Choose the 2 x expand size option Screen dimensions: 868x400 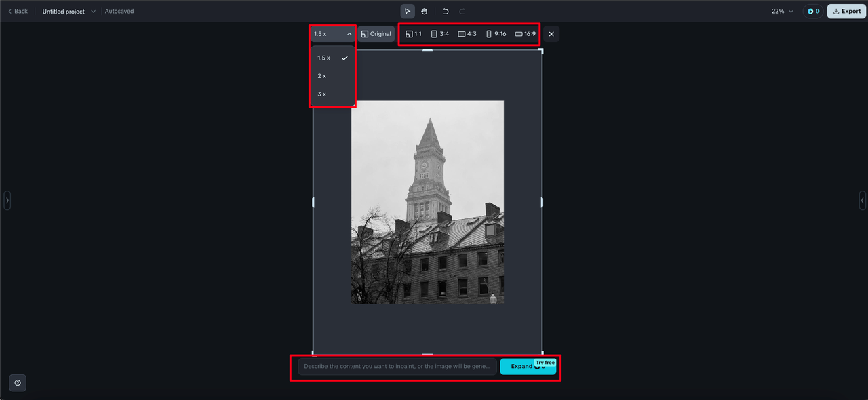(x=332, y=76)
